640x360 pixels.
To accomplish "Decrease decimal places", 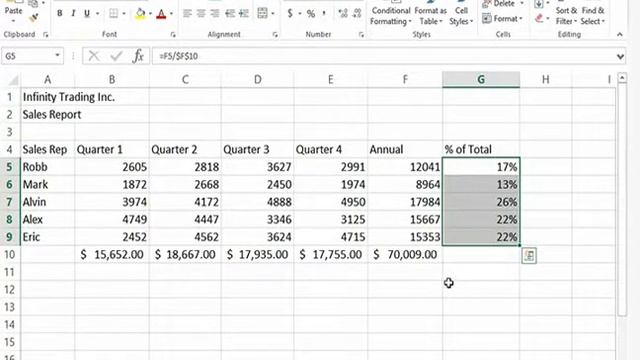I will (x=357, y=13).
